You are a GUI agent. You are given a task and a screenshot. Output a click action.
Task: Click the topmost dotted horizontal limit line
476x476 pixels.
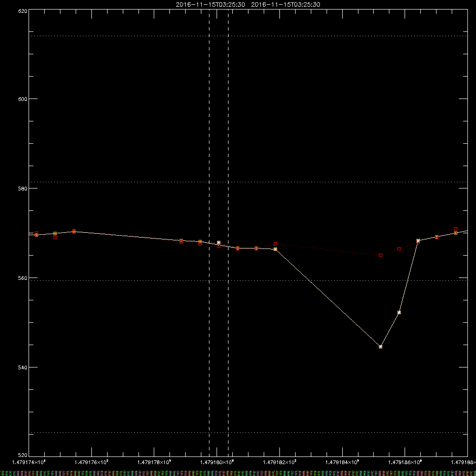(x=248, y=36)
